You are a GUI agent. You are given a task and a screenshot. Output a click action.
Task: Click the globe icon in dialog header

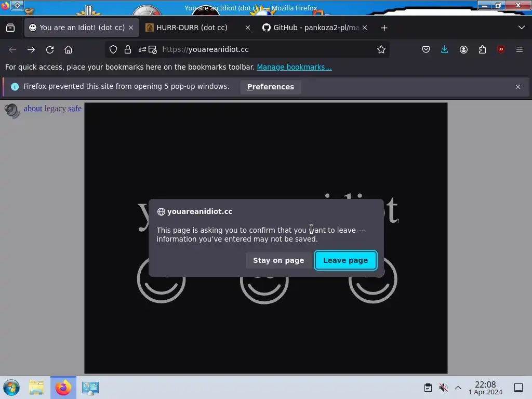coord(161,212)
